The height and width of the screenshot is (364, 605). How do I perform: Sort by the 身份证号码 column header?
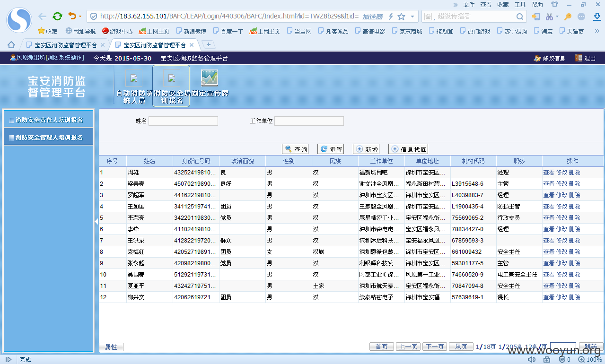click(x=196, y=161)
